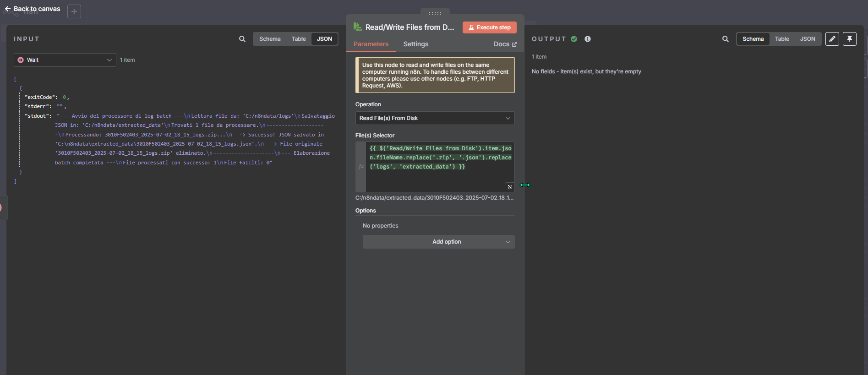Switch OUTPUT panel to Table view
The height and width of the screenshot is (375, 868).
click(x=782, y=39)
